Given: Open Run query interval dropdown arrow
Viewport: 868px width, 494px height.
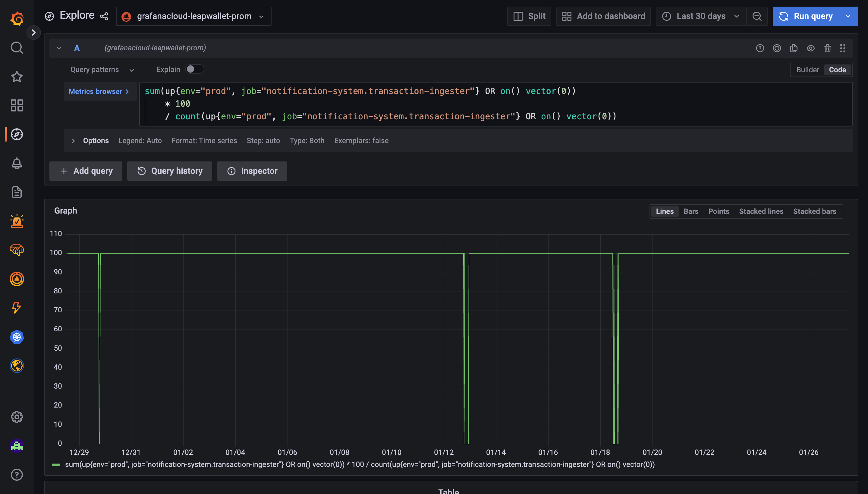Looking at the screenshot, I should 848,16.
